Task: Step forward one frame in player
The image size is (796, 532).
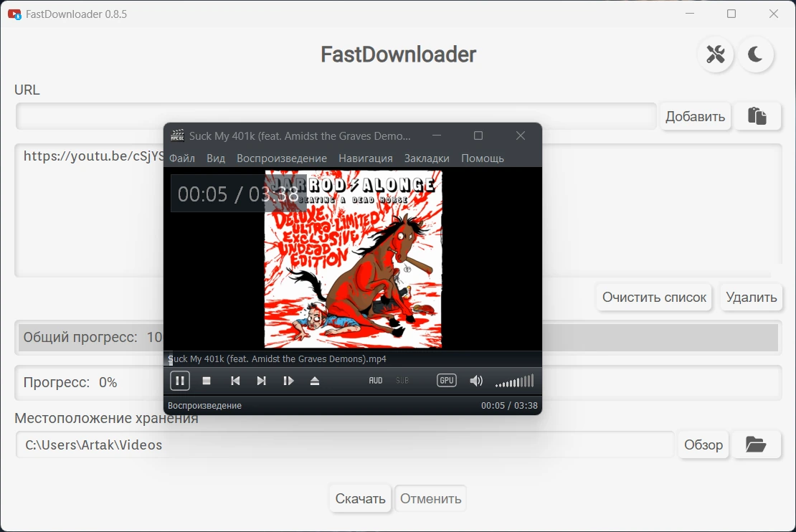Action: point(288,381)
